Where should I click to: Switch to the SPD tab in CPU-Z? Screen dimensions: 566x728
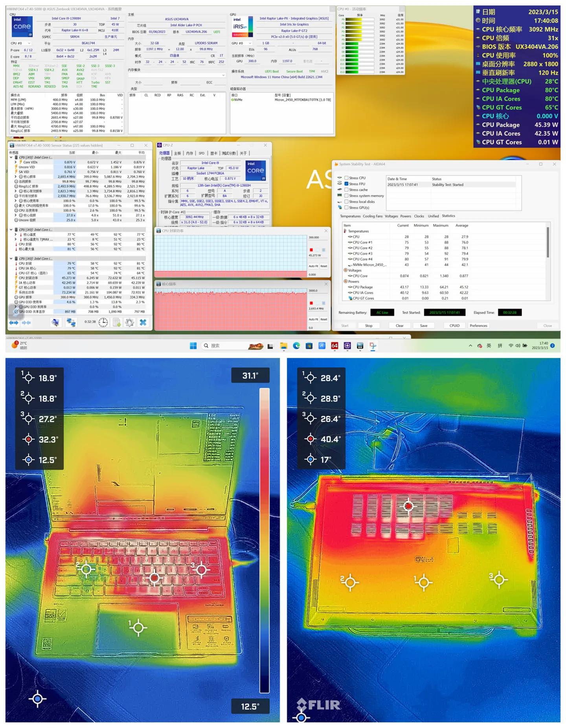[x=201, y=153]
